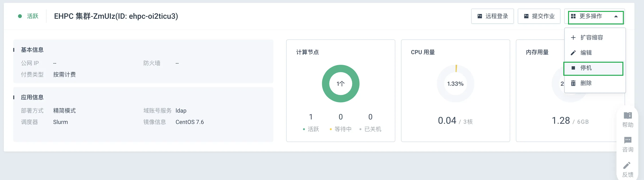Open the 帮助 help book icon
644x180 pixels.
click(627, 115)
